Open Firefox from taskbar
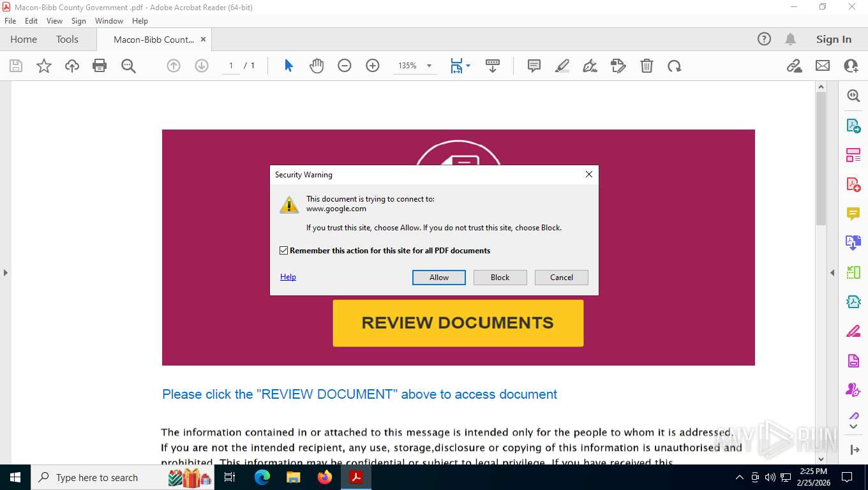The width and height of the screenshot is (868, 490). pos(325,477)
